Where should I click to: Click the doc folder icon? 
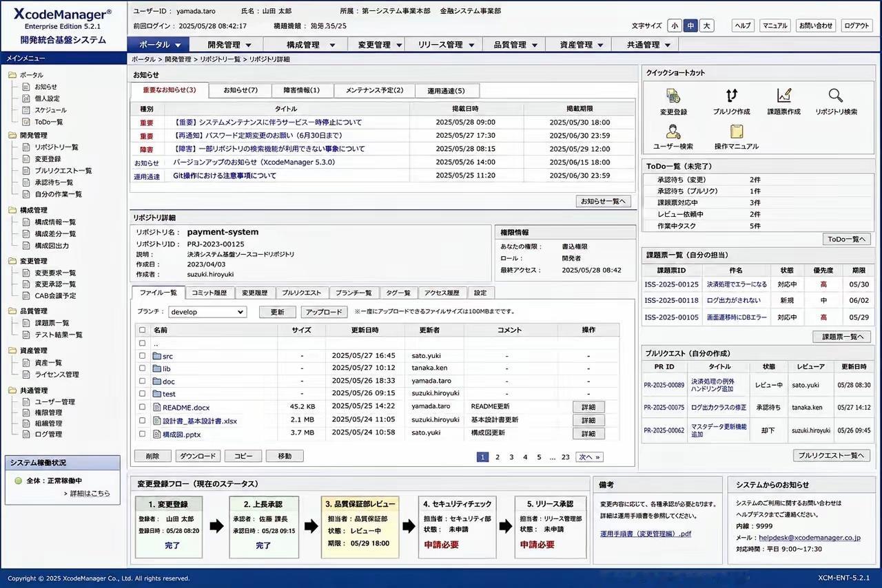coord(156,381)
